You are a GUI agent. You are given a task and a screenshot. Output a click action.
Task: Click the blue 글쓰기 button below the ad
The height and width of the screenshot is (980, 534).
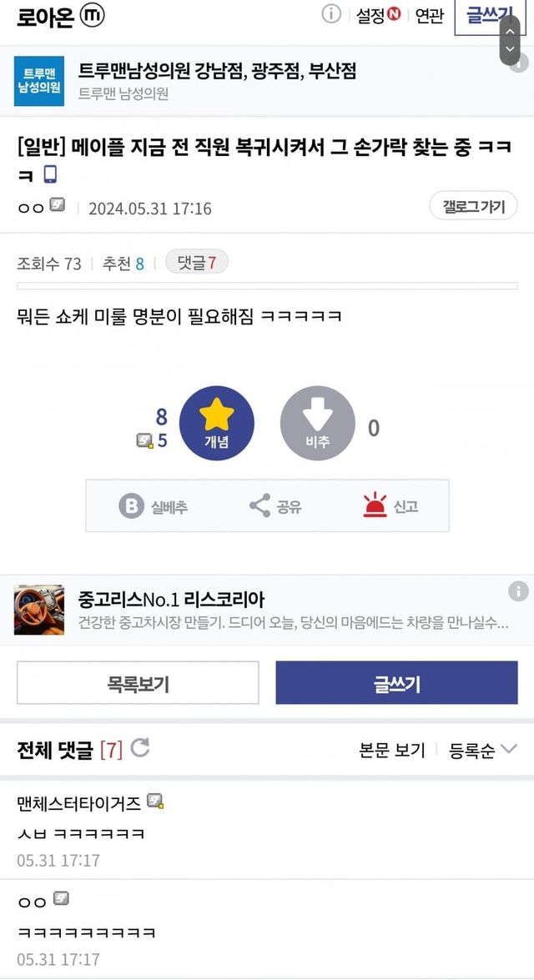click(x=396, y=683)
